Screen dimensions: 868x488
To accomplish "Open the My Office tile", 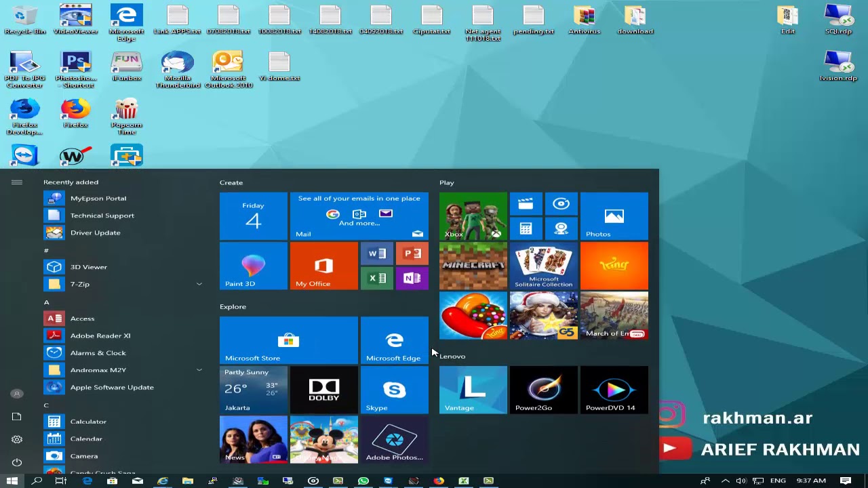I will point(323,266).
